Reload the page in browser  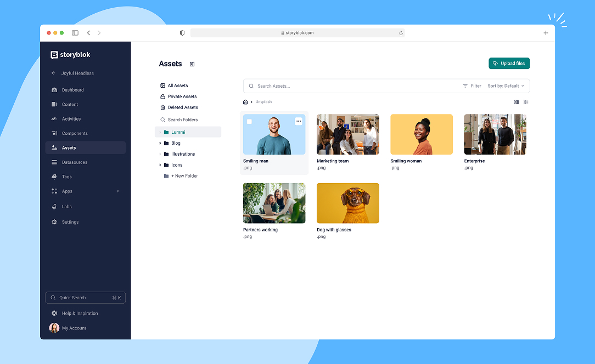(x=401, y=33)
